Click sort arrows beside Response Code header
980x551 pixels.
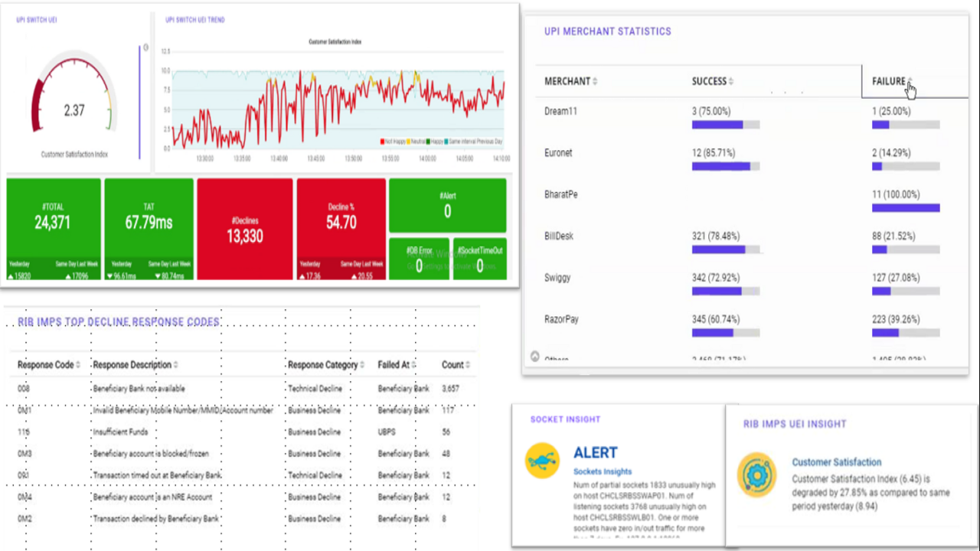[x=79, y=365]
